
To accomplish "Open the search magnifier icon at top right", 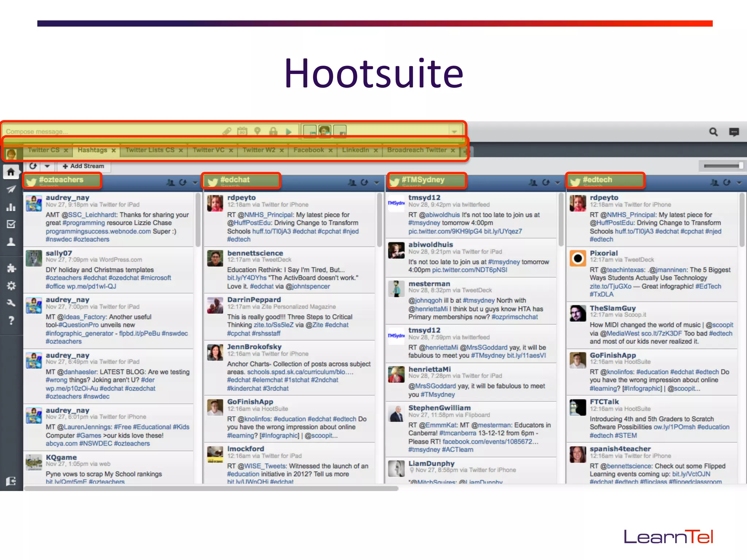I will (713, 132).
